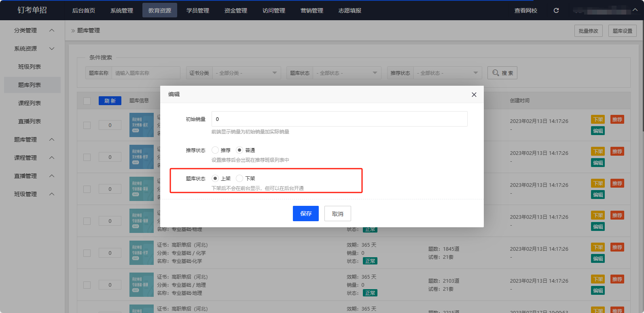Screen dimensions: 644x313
Task: Click the 批量修改 button
Action: tap(589, 31)
